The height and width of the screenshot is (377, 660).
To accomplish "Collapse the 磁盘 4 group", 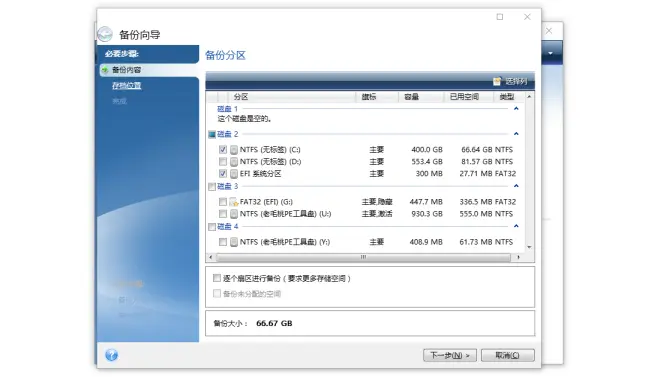I will (516, 226).
